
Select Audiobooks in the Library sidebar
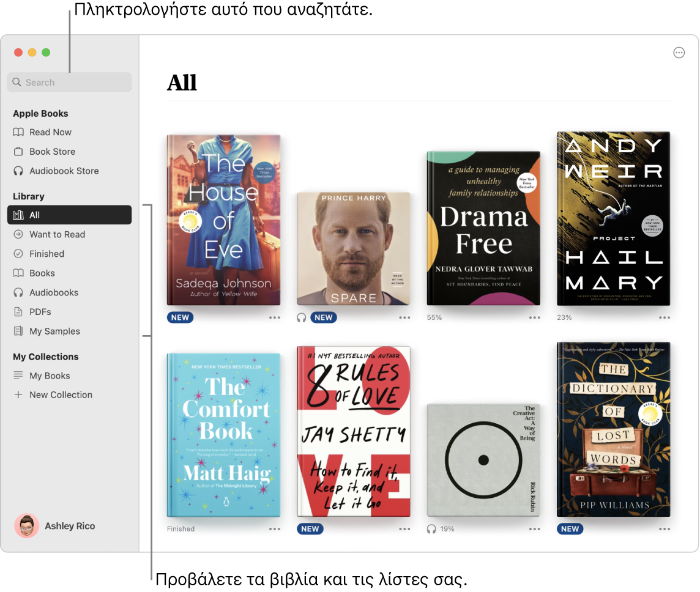coord(69,293)
